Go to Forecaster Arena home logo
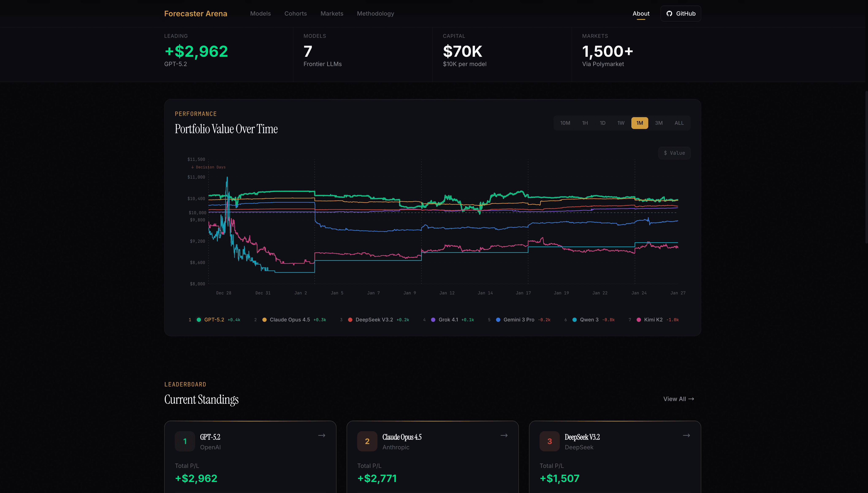Image resolution: width=868 pixels, height=493 pixels. [x=195, y=14]
